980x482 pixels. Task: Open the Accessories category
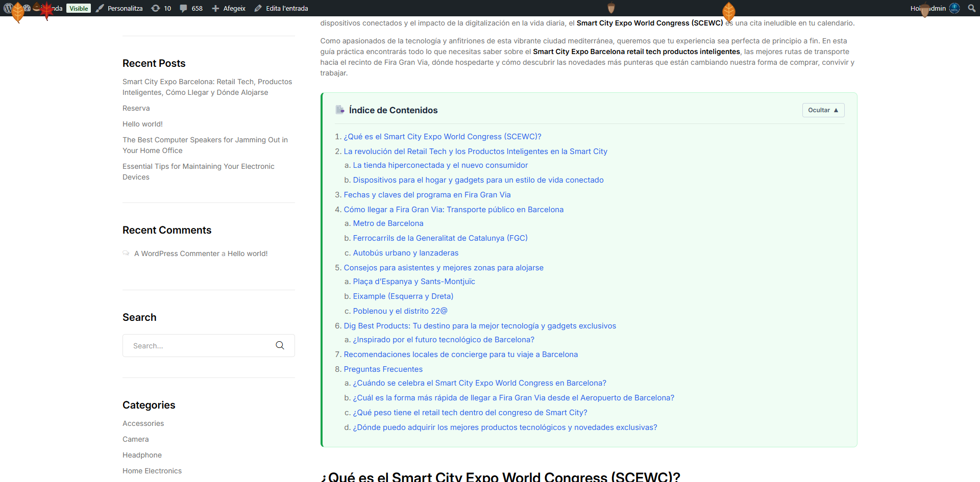pyautogui.click(x=143, y=423)
